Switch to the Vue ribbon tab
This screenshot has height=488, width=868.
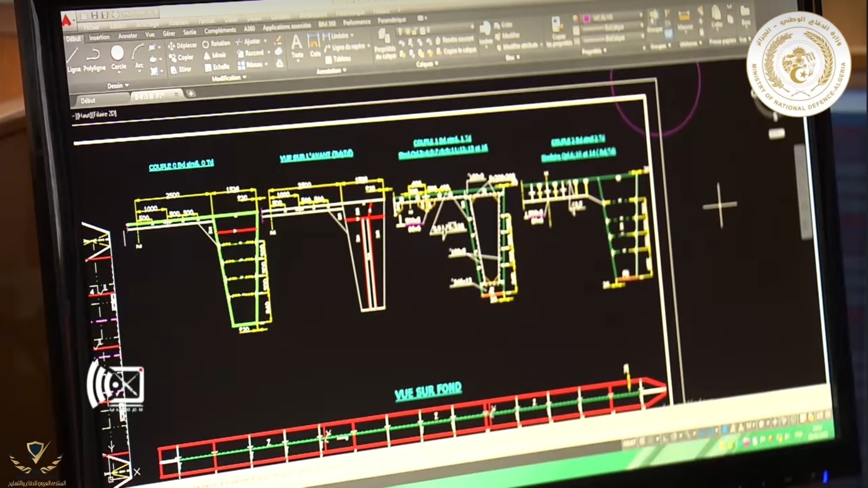pos(150,35)
